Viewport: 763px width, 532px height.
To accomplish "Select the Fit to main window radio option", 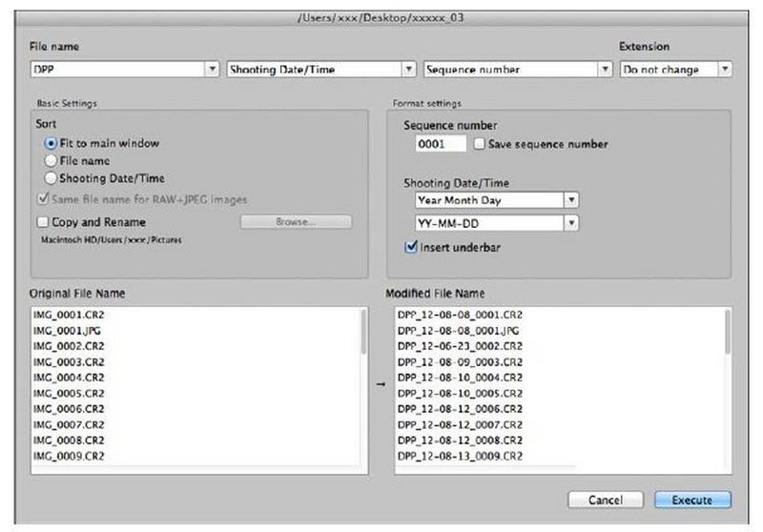I will pos(52,143).
